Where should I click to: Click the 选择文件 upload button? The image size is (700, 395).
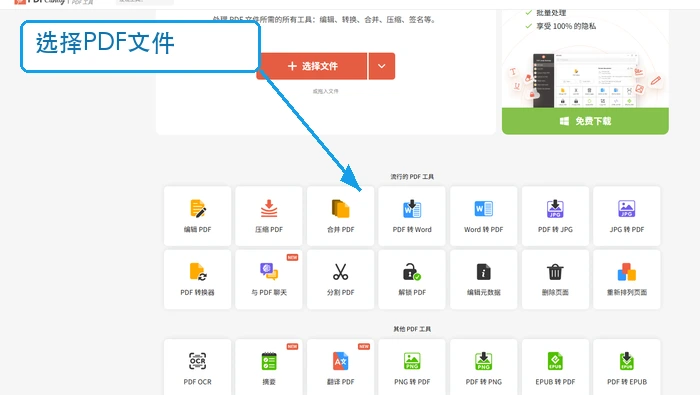[x=312, y=66]
